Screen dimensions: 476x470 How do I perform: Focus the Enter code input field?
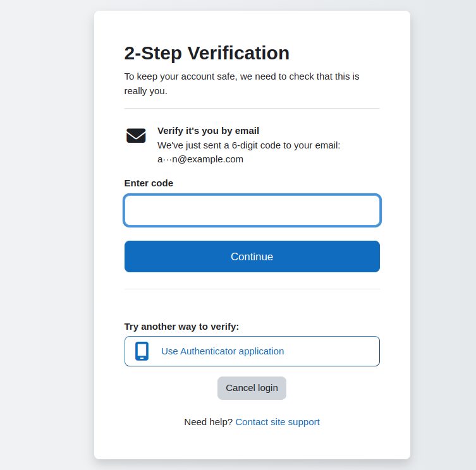click(252, 210)
